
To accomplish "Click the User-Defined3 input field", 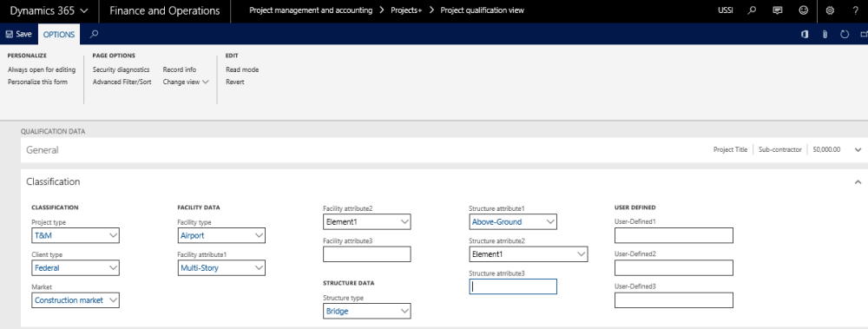I will click(x=674, y=300).
